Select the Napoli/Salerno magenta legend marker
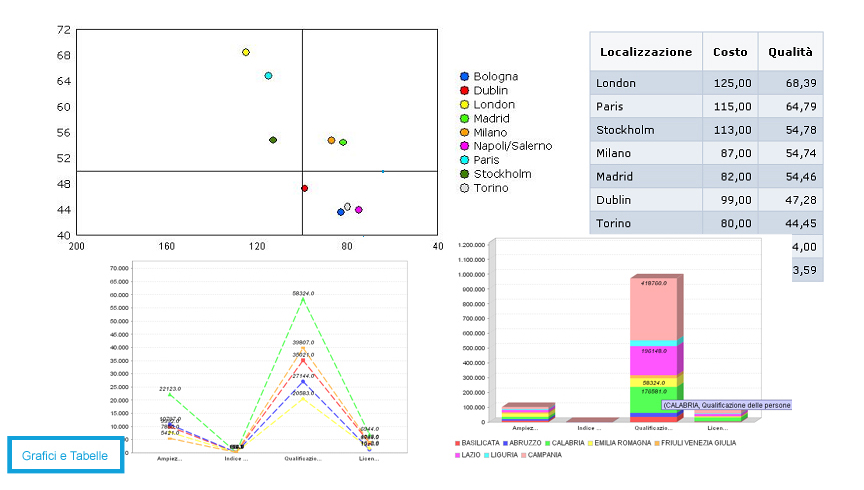This screenshot has height=490, width=864. [x=464, y=147]
